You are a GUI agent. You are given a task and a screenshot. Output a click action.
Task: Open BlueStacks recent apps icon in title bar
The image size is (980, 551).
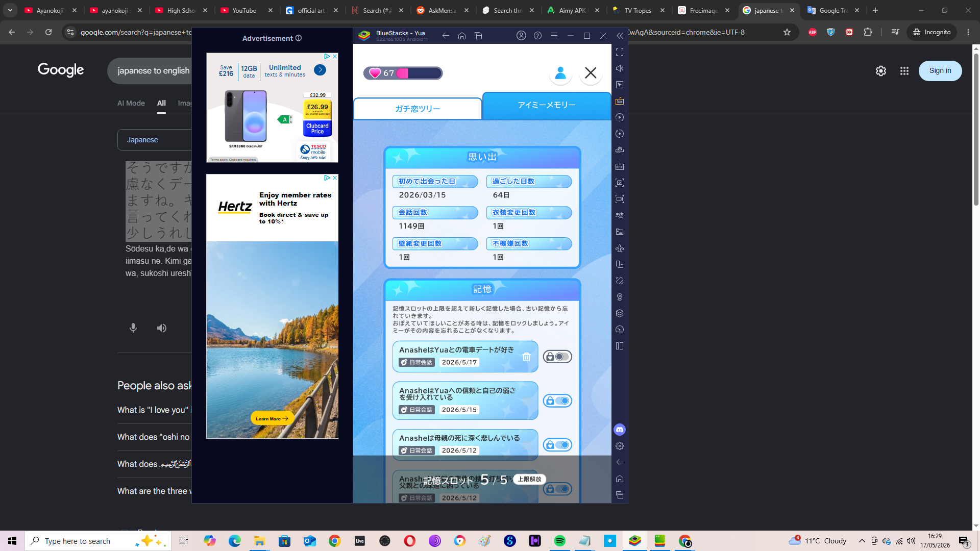[478, 36]
